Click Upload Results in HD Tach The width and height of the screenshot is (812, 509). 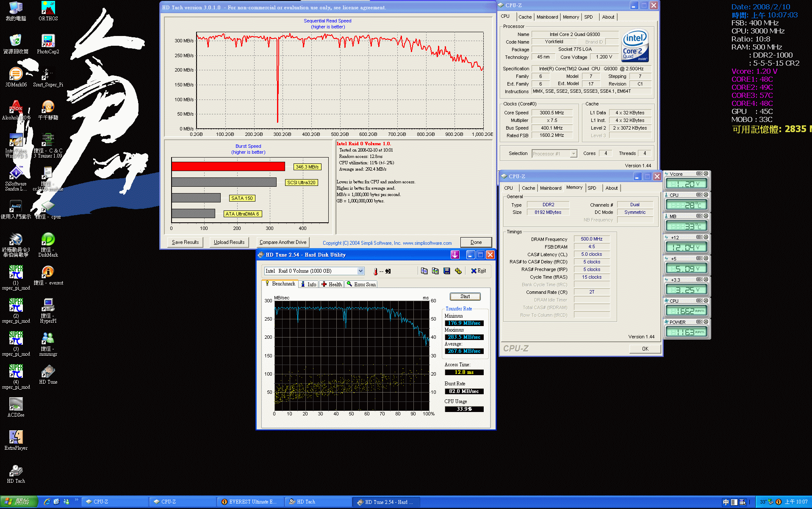(x=229, y=242)
